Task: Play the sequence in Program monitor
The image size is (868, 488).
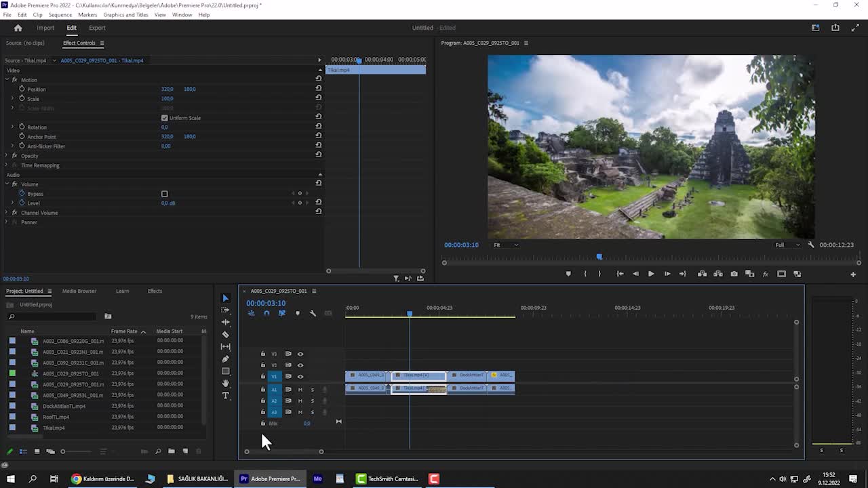Action: pyautogui.click(x=651, y=274)
